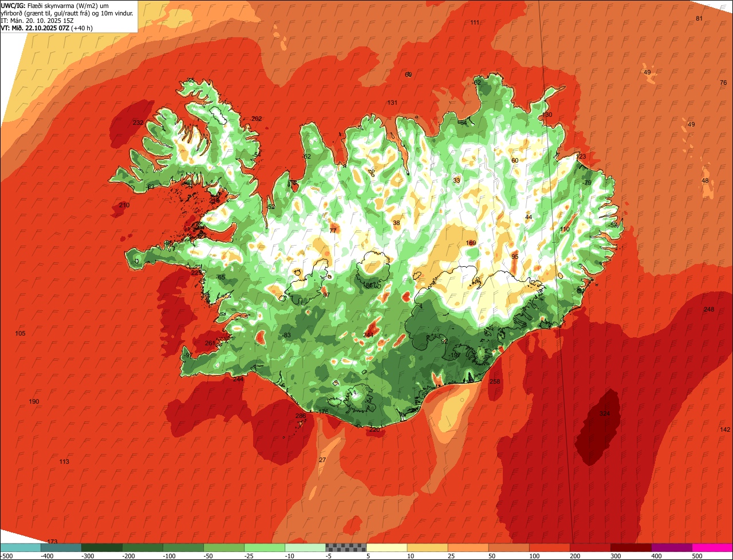733x560 pixels.
Task: Click the map value 105
Action: (21, 334)
